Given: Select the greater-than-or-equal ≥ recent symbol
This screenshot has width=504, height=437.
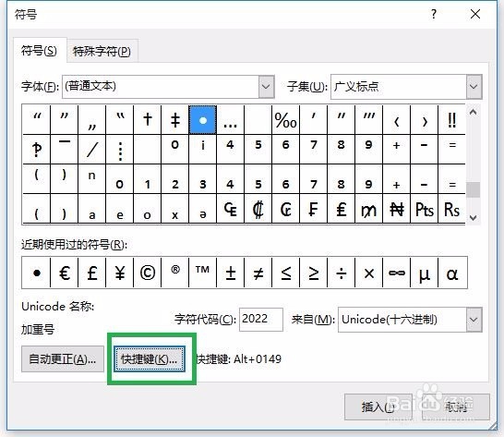Looking at the screenshot, I should [313, 273].
